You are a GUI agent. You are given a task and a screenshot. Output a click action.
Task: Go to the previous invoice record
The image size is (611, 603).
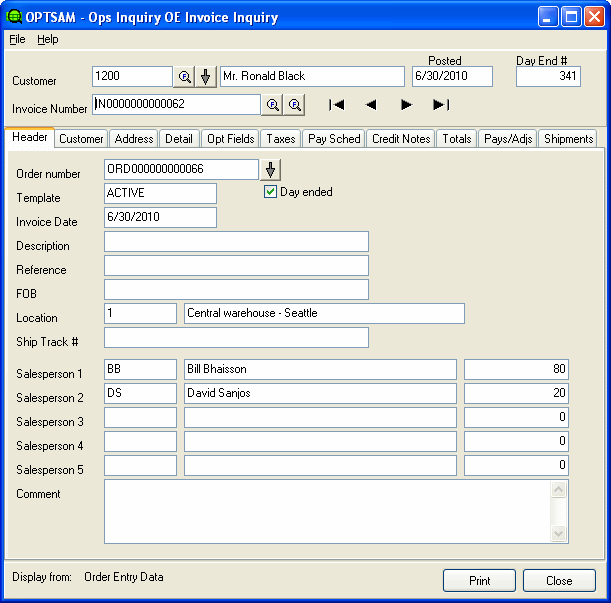(371, 104)
